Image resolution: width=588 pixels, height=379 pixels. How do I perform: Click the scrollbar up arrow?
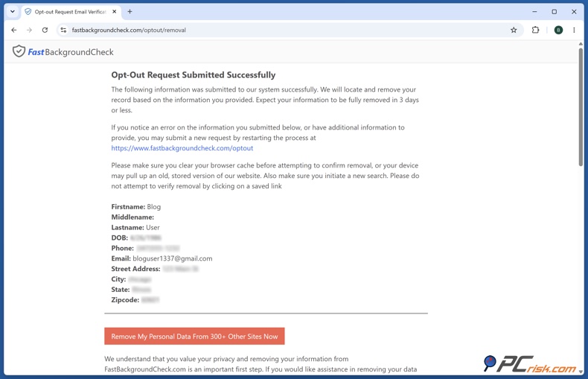[581, 44]
